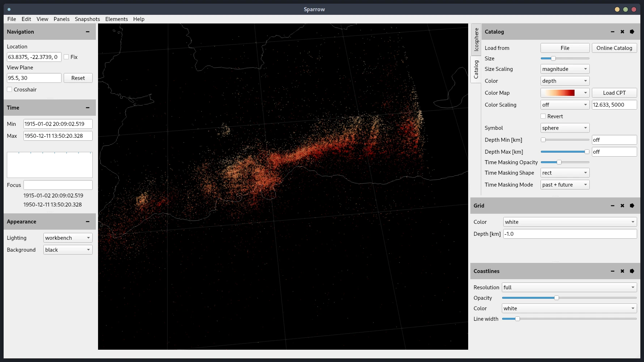This screenshot has width=644, height=362.
Task: Close the Catalog panel using its X icon
Action: pos(622,32)
